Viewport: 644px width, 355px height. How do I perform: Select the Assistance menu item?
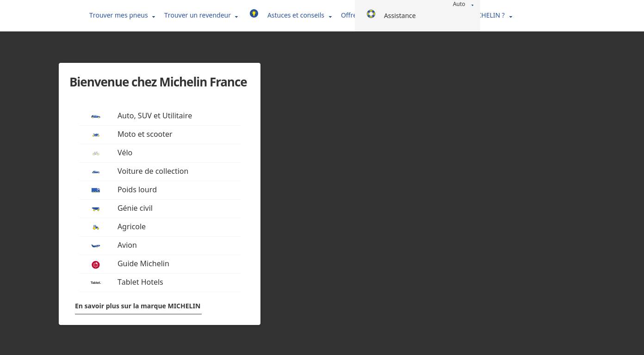400,16
